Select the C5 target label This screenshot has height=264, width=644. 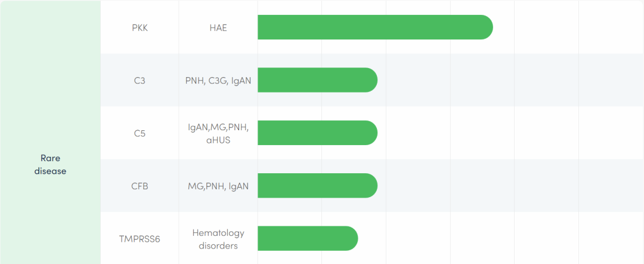(x=140, y=133)
